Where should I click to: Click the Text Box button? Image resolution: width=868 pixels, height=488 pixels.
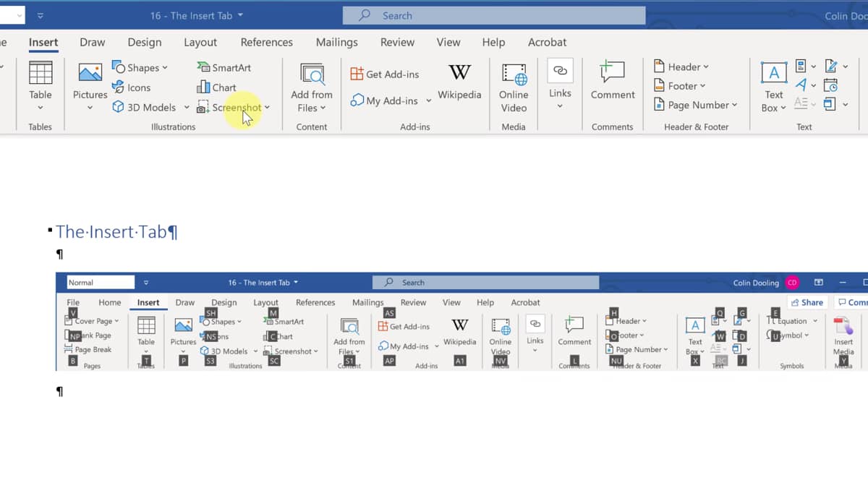(774, 87)
